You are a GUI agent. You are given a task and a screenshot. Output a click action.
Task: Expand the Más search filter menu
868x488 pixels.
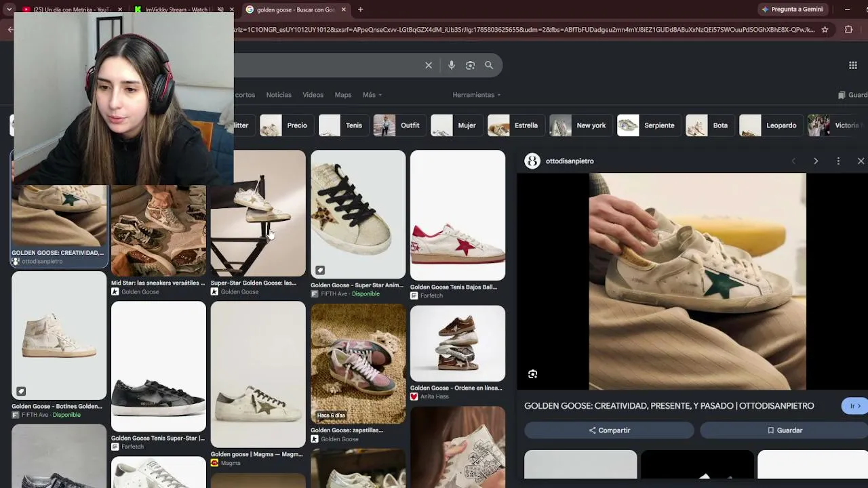[372, 95]
